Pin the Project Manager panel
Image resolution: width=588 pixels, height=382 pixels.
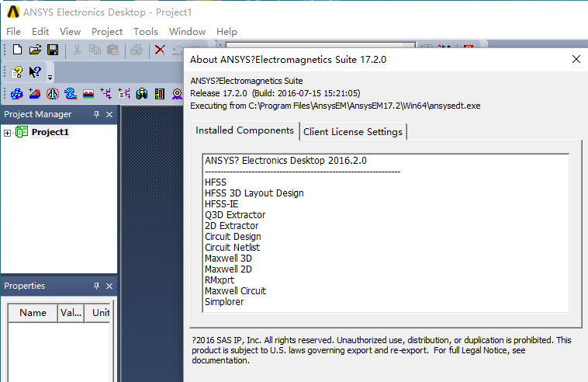(x=96, y=114)
